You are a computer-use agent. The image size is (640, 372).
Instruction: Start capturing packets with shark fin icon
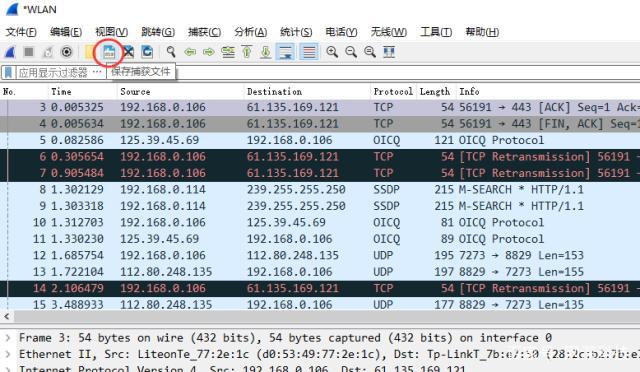tap(10, 52)
